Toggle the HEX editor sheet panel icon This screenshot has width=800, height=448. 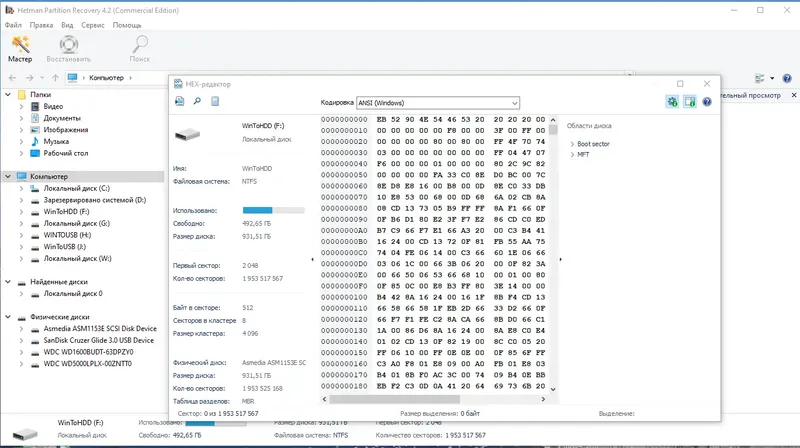690,102
